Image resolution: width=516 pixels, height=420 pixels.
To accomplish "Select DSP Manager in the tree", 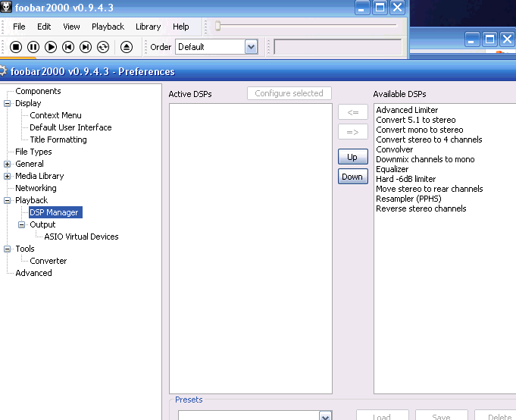I will tap(55, 212).
